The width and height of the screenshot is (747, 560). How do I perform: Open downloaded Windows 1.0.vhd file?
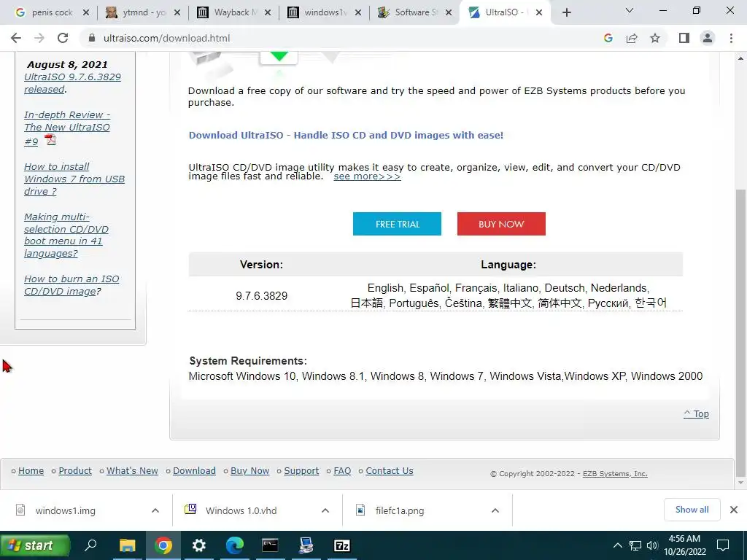pyautogui.click(x=241, y=510)
